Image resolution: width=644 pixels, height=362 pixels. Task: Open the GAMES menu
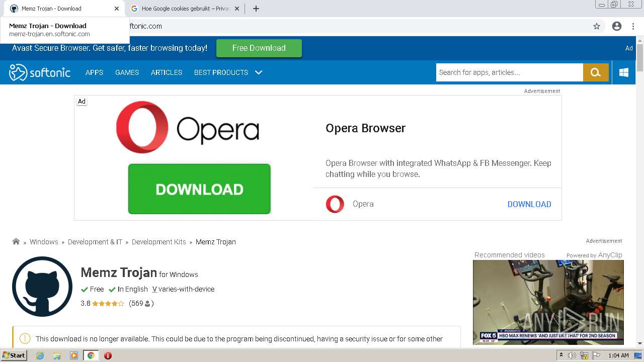click(x=127, y=72)
